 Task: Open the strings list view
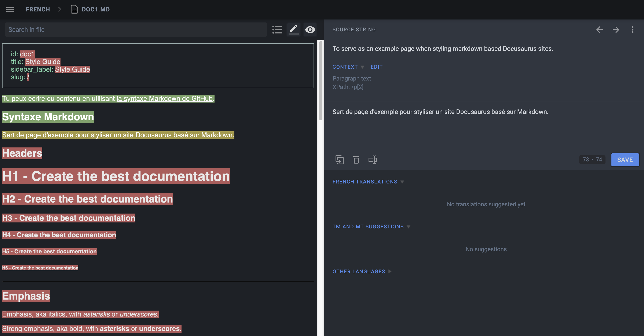[x=277, y=29]
